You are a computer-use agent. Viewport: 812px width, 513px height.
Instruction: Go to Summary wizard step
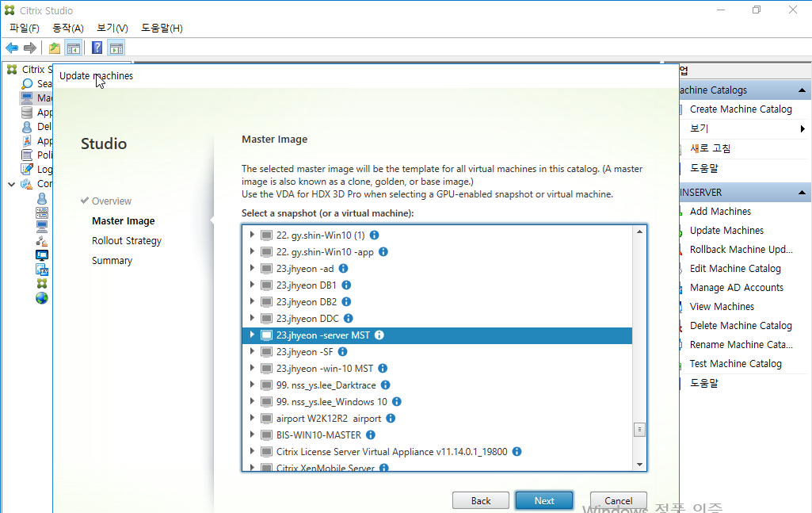click(x=112, y=261)
